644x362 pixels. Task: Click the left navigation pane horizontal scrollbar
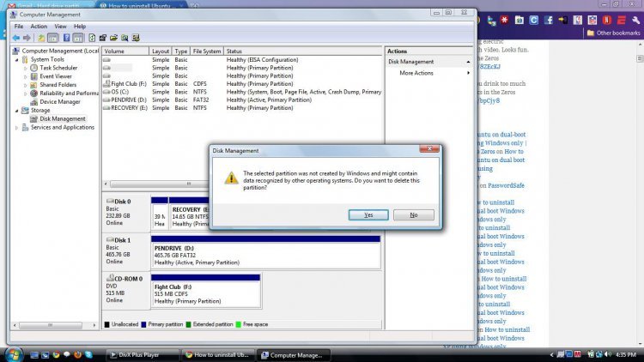(x=54, y=325)
